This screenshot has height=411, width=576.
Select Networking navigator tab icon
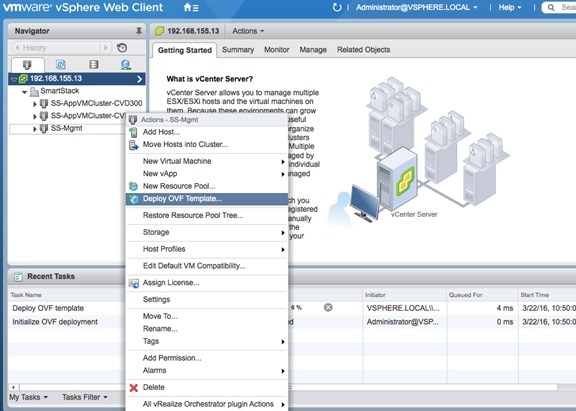click(x=126, y=65)
